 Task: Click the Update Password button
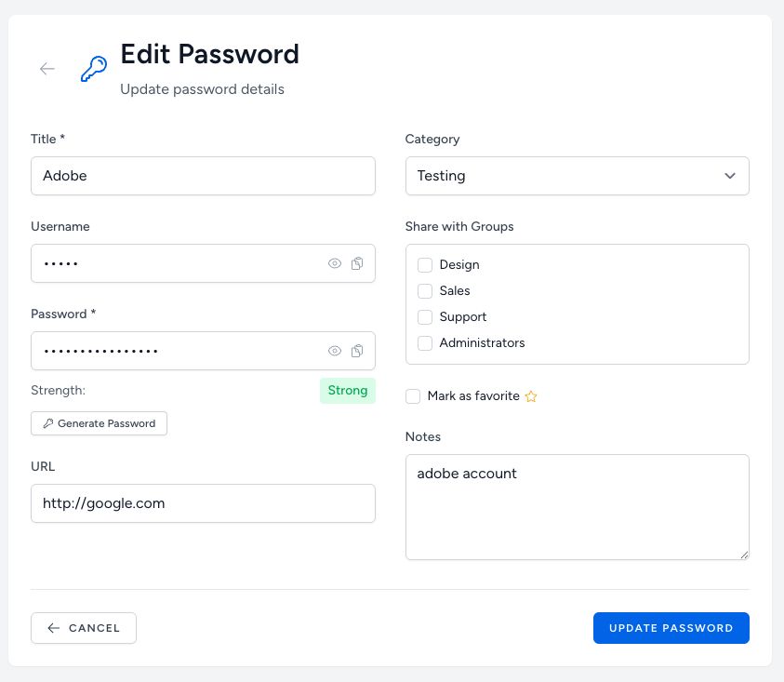tap(671, 628)
